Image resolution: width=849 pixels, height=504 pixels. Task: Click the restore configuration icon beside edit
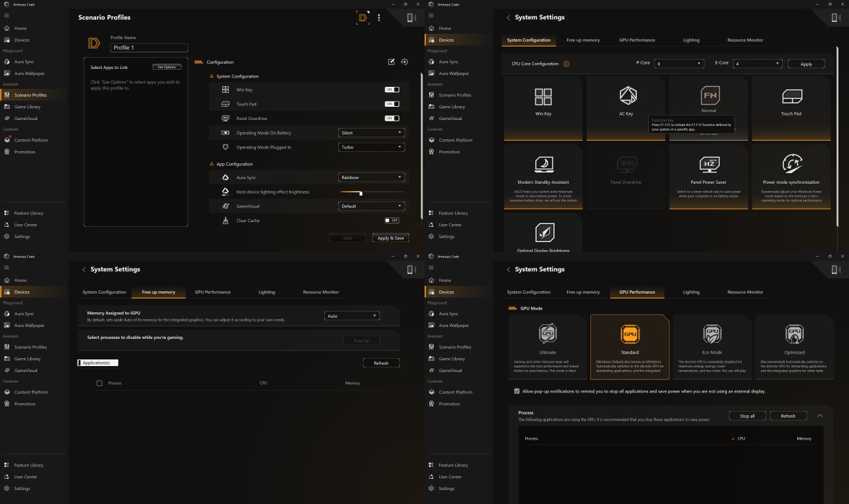[x=405, y=62]
